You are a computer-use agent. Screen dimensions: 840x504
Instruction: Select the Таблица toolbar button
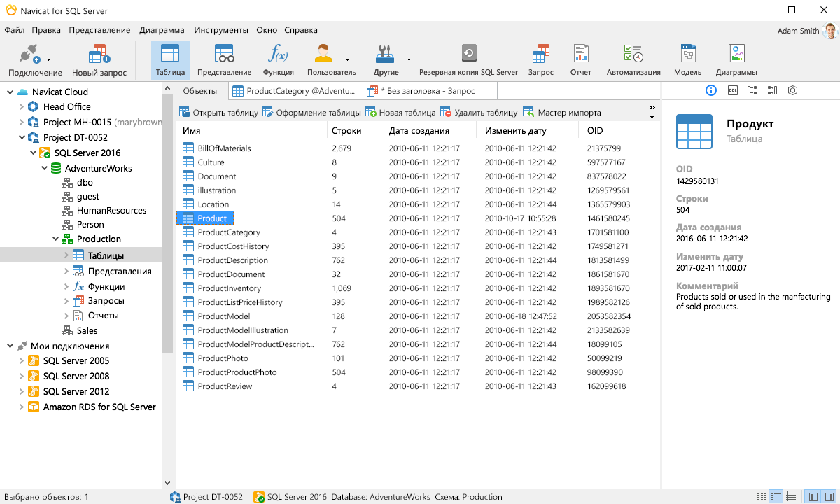pos(170,60)
